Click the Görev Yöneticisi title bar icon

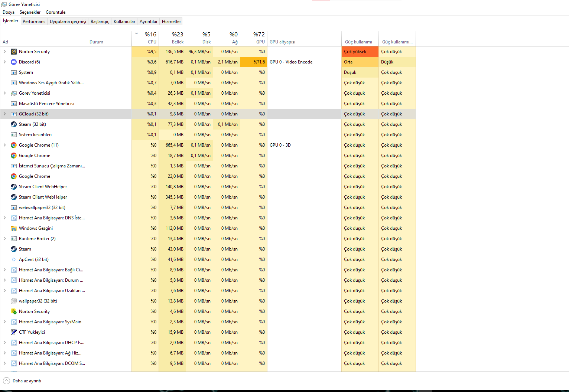[4, 4]
